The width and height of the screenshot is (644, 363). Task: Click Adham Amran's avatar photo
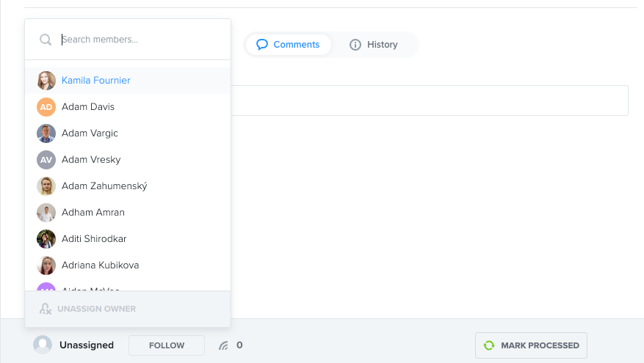point(46,213)
